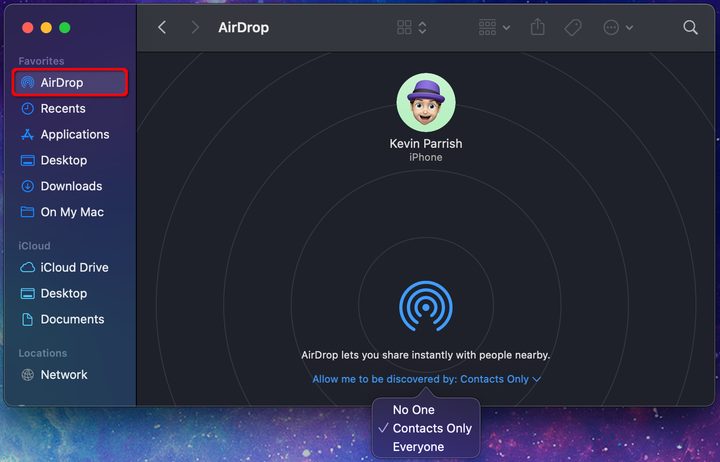Click the Documents page icon
Viewport: 720px width, 462px height.
pos(28,319)
